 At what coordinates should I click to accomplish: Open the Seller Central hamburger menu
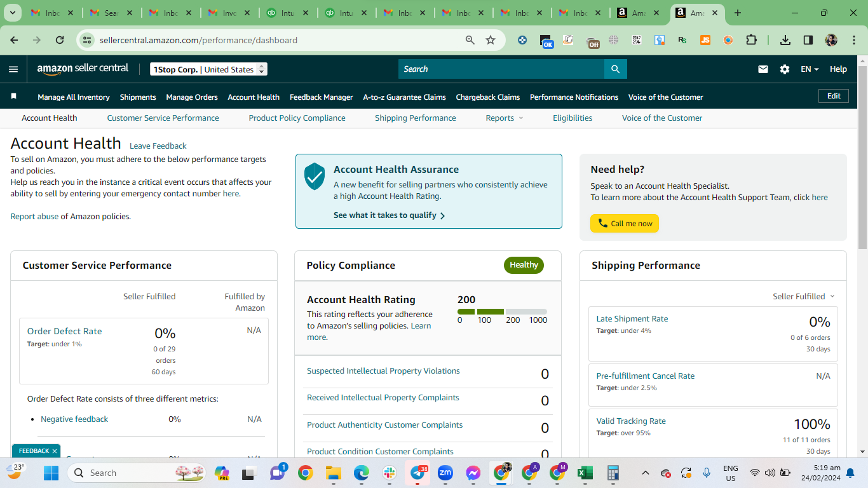point(13,69)
